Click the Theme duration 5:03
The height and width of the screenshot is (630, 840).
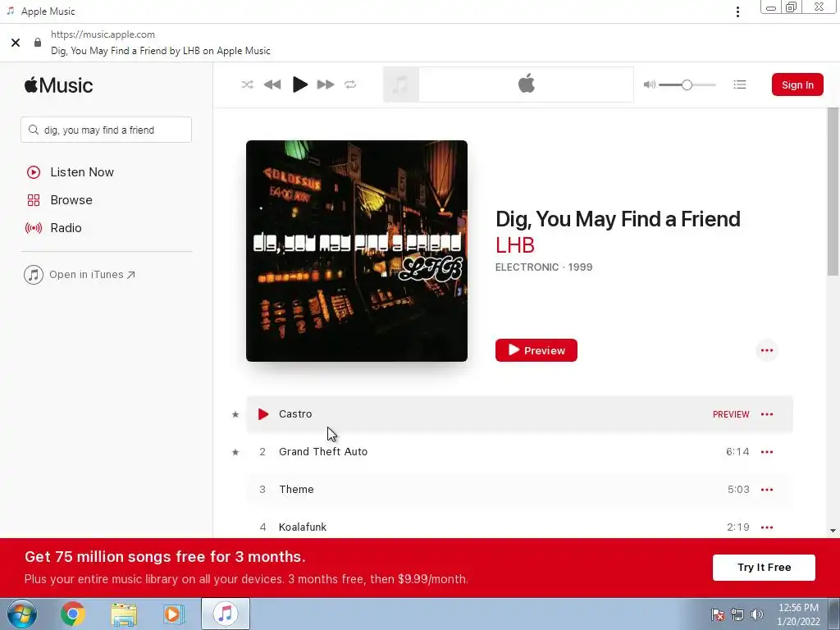[738, 489]
